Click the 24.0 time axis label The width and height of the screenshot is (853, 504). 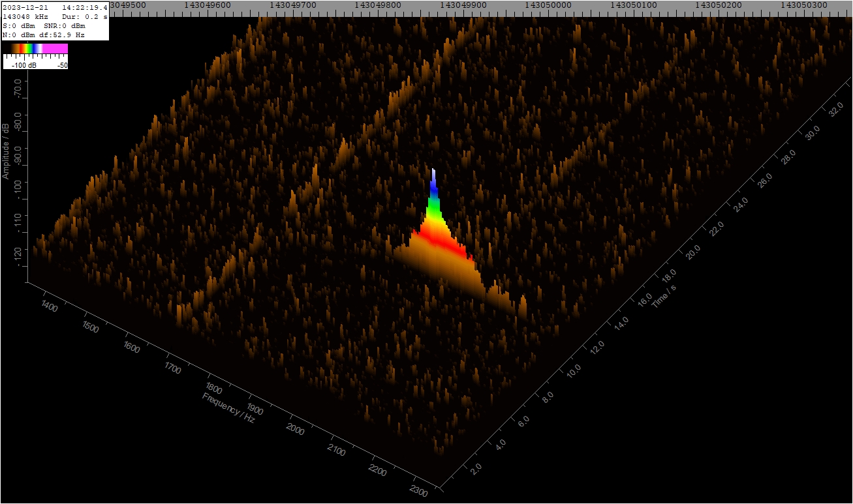(739, 203)
